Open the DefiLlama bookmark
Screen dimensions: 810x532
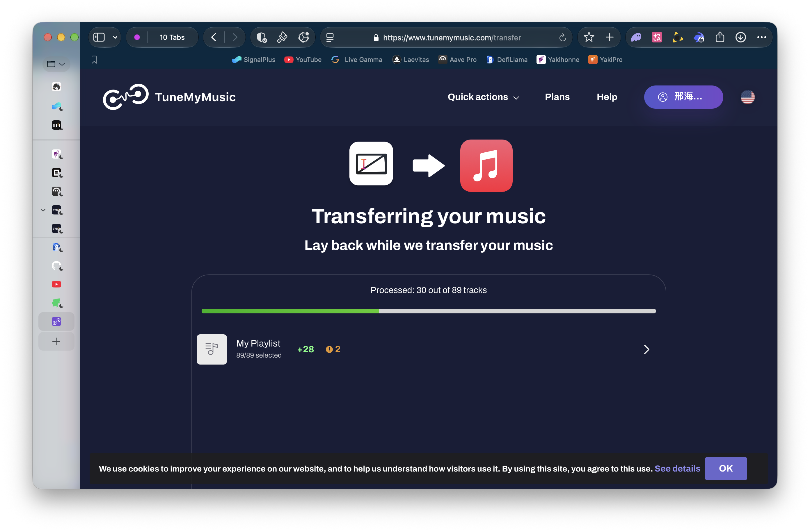tap(507, 60)
